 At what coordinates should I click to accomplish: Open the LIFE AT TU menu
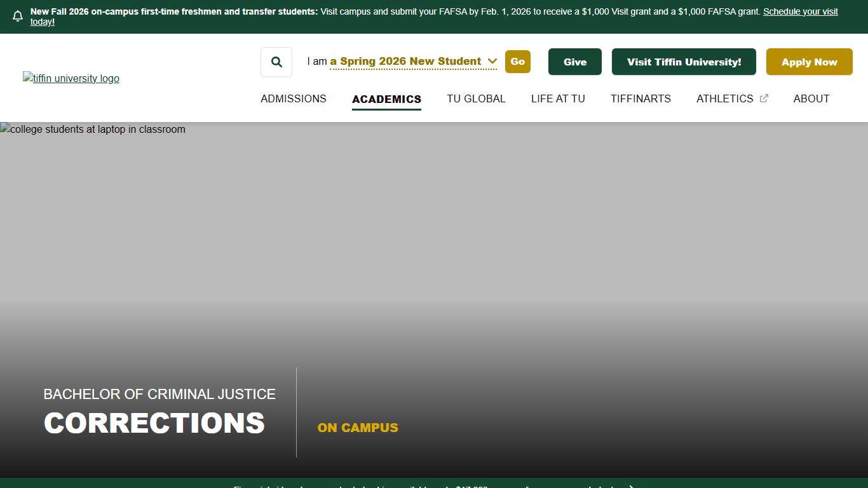(x=558, y=98)
